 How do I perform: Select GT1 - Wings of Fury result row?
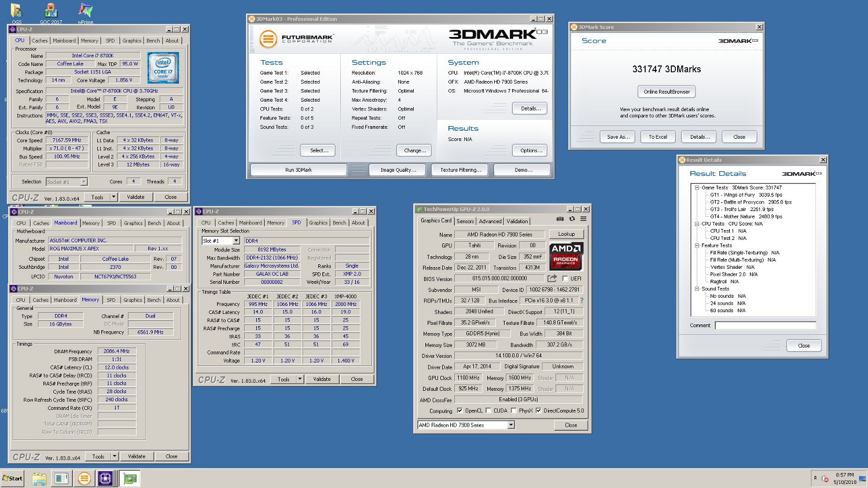(746, 195)
